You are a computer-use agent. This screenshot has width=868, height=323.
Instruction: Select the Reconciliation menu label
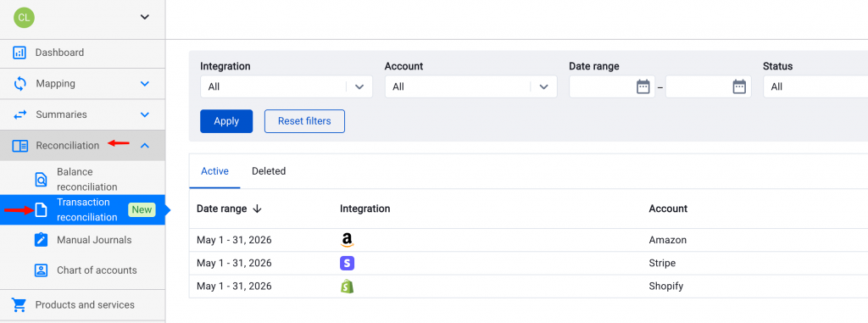(68, 146)
